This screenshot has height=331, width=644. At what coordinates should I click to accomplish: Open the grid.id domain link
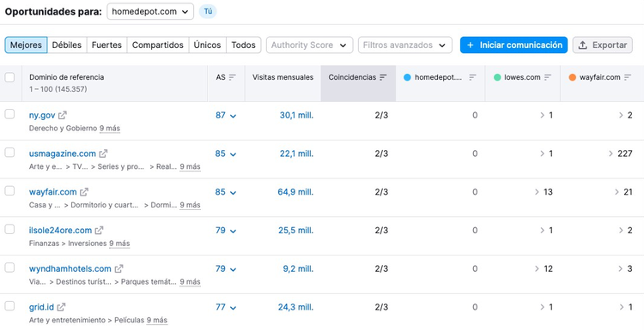tap(41, 307)
